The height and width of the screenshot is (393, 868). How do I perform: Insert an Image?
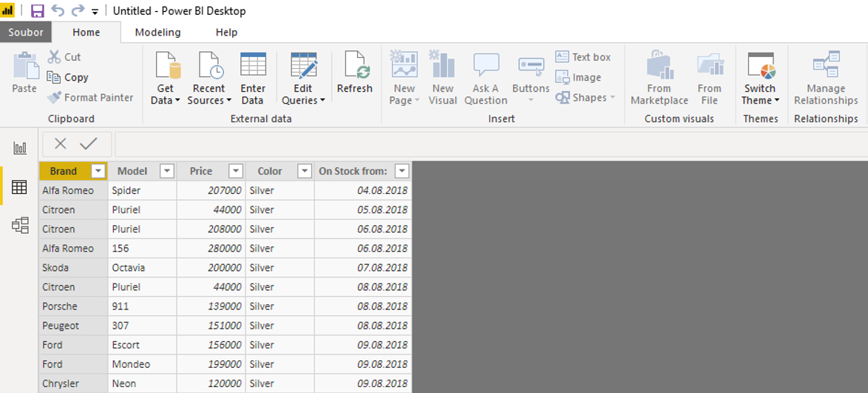coord(578,77)
